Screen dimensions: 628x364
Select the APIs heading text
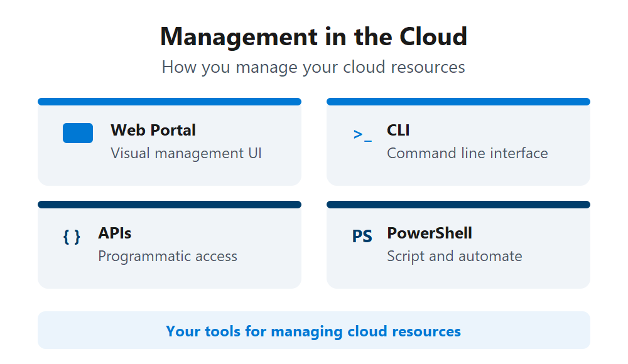coord(114,233)
